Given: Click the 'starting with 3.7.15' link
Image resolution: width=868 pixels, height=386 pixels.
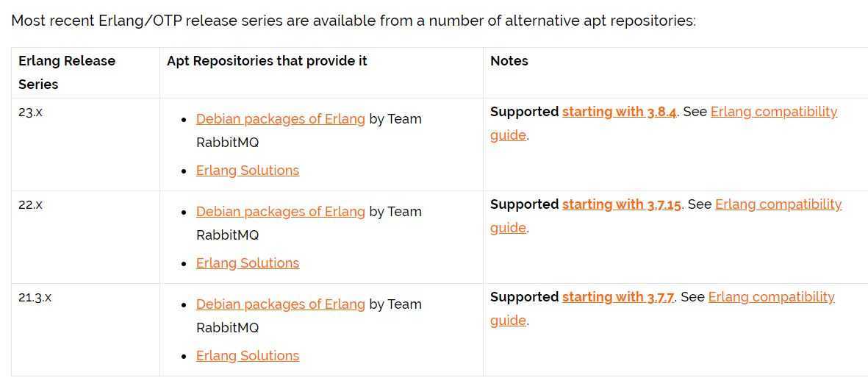Looking at the screenshot, I should pos(622,204).
